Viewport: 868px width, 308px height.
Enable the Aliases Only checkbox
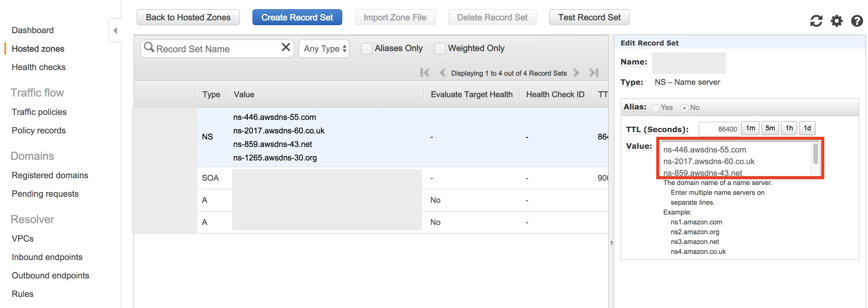[x=366, y=49]
